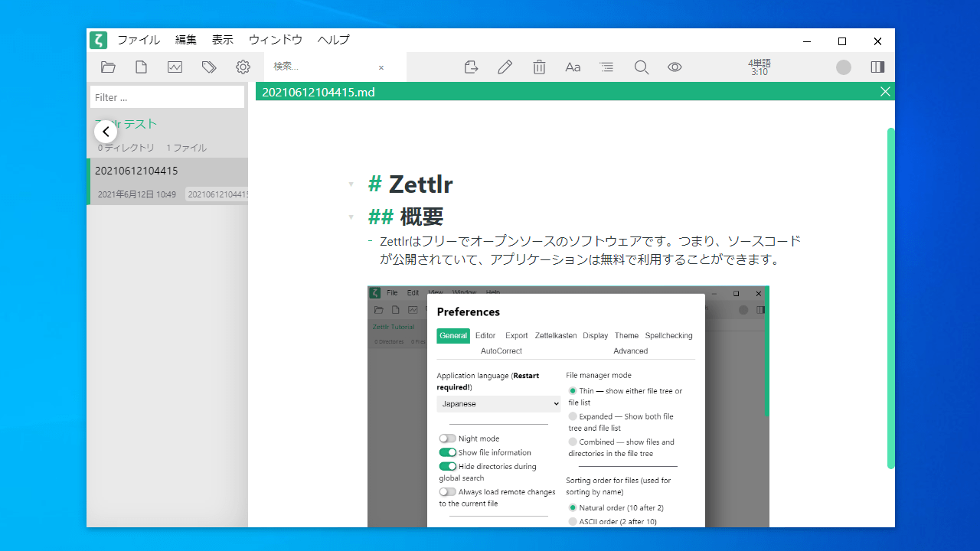Start the Pomodoro timer circle
The width and height of the screenshot is (980, 551).
point(844,67)
